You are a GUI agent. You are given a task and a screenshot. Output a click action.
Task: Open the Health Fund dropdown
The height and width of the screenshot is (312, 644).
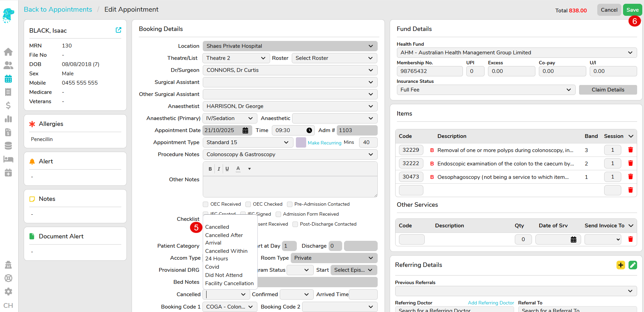[516, 53]
